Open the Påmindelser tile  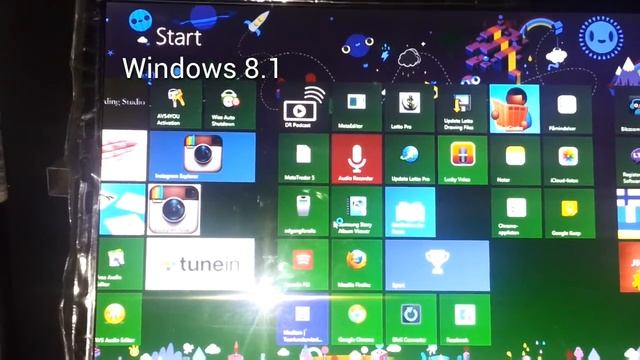click(x=567, y=109)
